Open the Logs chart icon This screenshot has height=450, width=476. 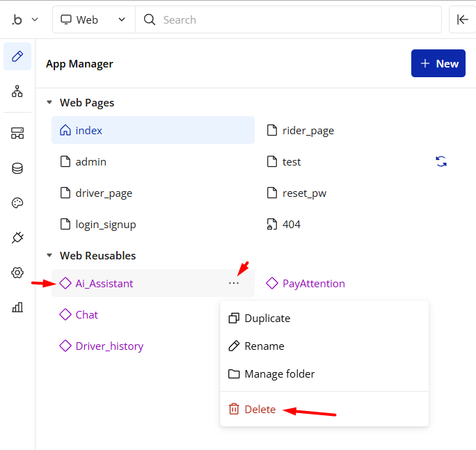[17, 307]
